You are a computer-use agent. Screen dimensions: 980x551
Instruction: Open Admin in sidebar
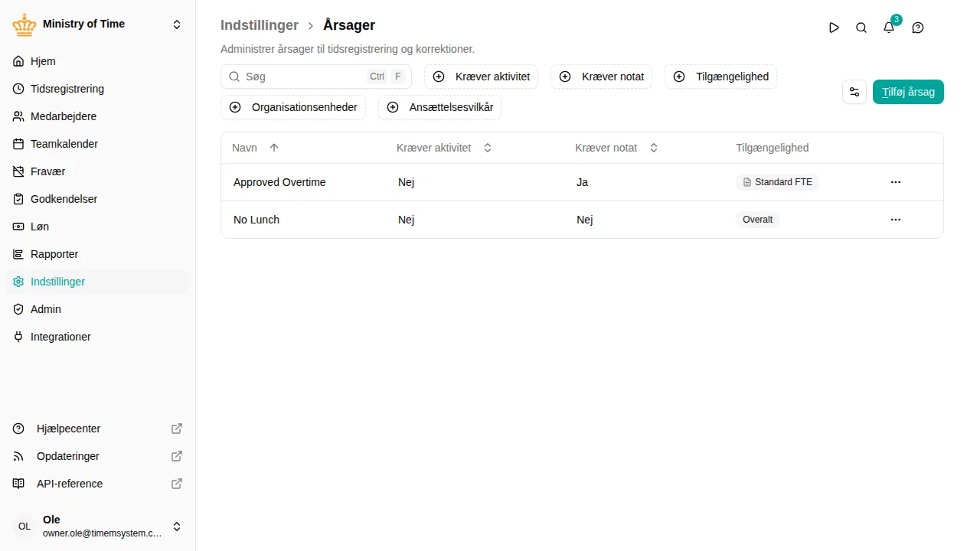(x=97, y=309)
